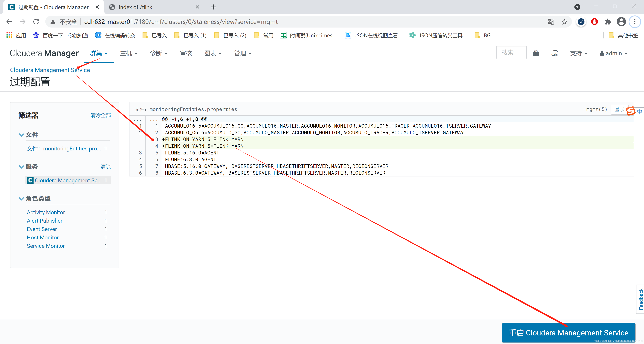644x344 pixels.
Task: Filter by Activity Monitor role type
Action: (46, 212)
